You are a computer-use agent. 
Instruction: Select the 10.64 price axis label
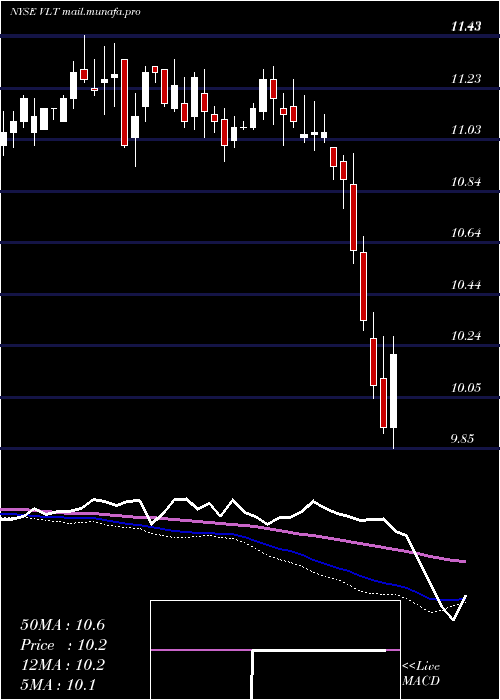(466, 233)
